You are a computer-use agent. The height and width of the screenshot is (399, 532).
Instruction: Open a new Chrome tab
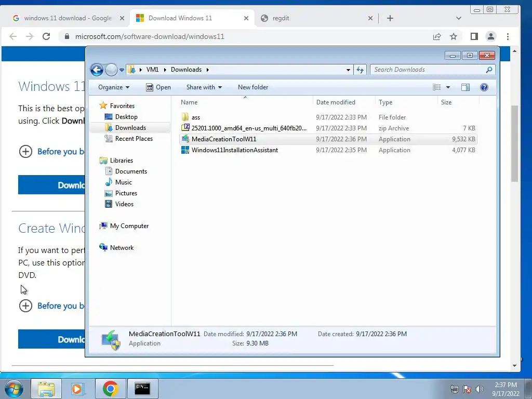(x=390, y=18)
